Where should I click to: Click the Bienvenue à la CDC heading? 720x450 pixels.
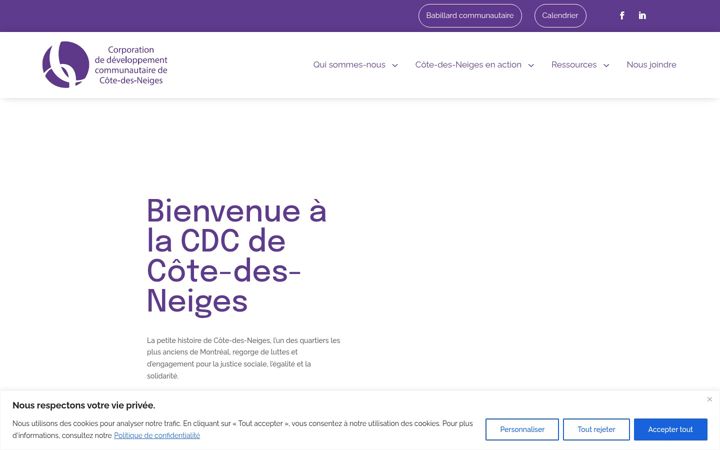click(x=236, y=256)
